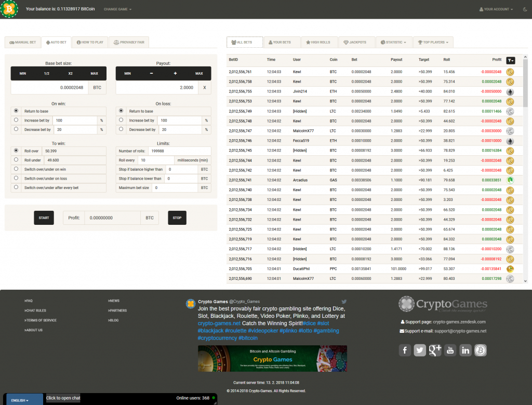Choose Switch over/under after every bet
532x405 pixels.
click(x=16, y=188)
